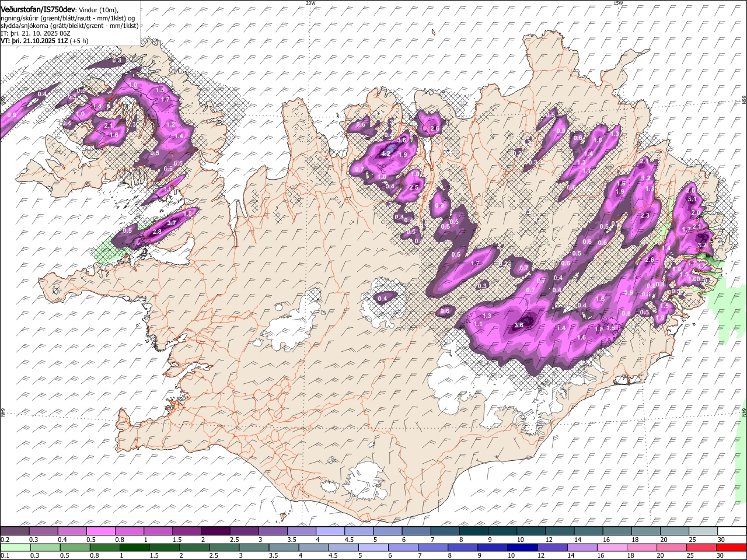Viewport: 747px width, 560px height.
Task: Pick the pink 16 swatch in the lower legend row
Action: point(612,547)
